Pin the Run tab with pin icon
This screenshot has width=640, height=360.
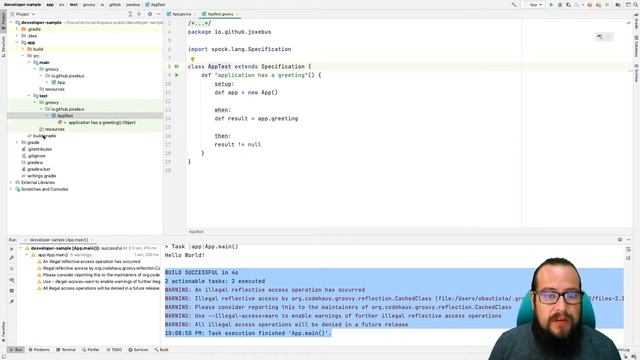pos(11,301)
